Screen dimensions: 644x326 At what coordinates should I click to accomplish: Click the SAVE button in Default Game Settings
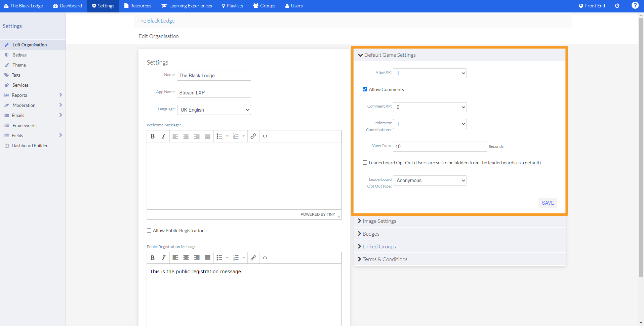[x=548, y=203]
